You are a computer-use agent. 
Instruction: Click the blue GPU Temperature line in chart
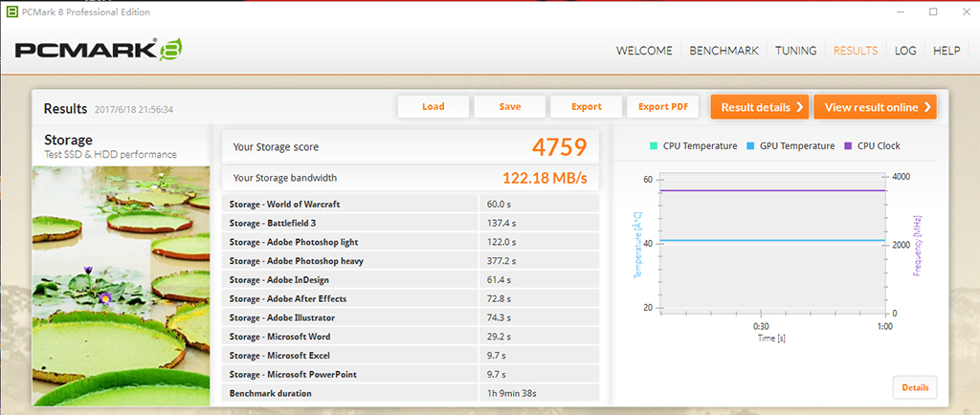pos(772,240)
